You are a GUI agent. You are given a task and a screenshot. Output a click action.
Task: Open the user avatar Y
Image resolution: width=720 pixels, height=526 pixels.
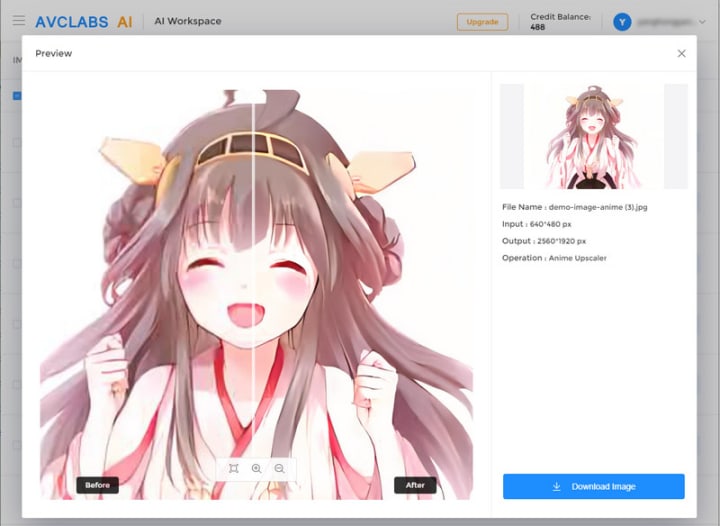622,22
